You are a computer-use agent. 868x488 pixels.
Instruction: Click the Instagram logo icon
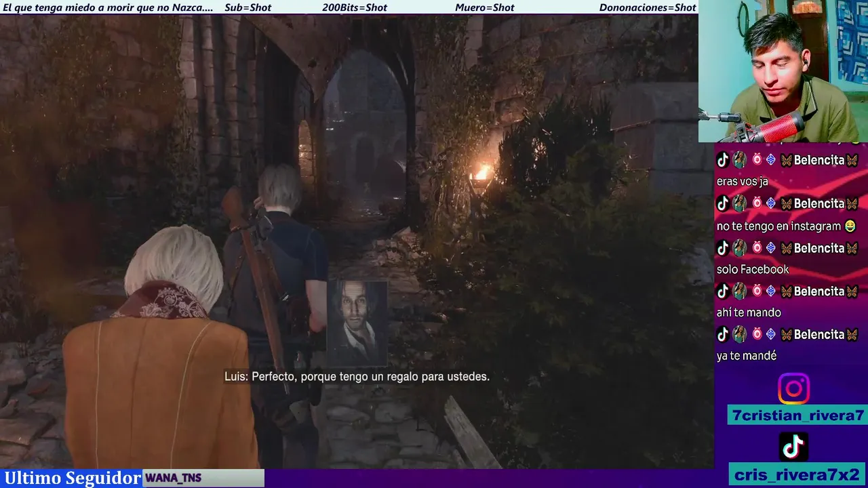click(793, 389)
